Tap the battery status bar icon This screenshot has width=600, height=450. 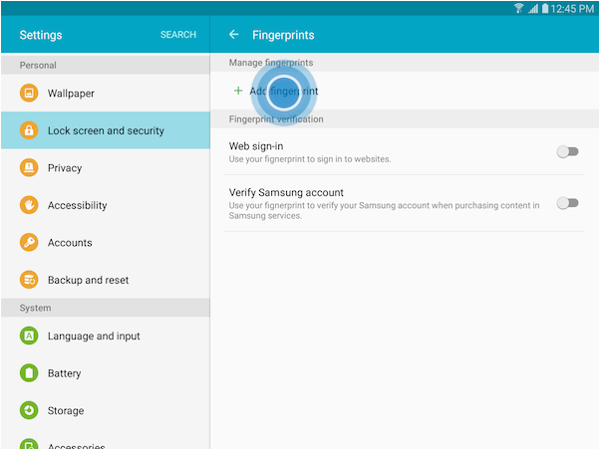click(x=545, y=8)
